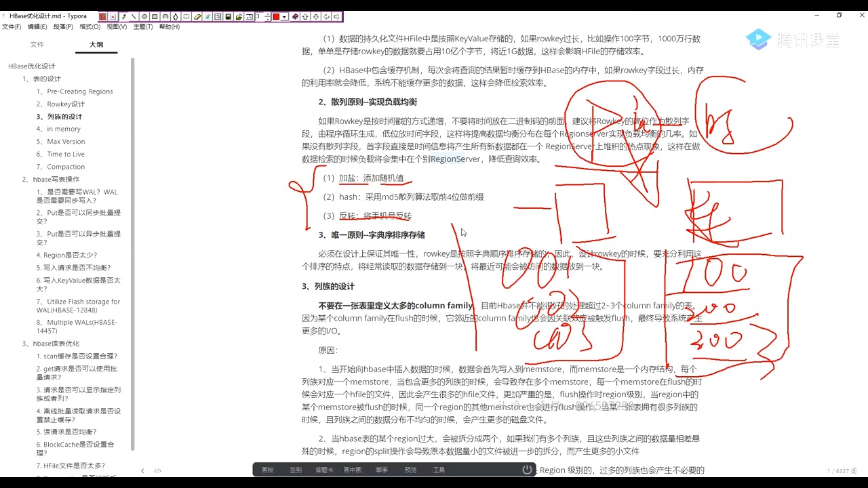
Task: Open the 格式(O) menu
Action: coord(90,27)
